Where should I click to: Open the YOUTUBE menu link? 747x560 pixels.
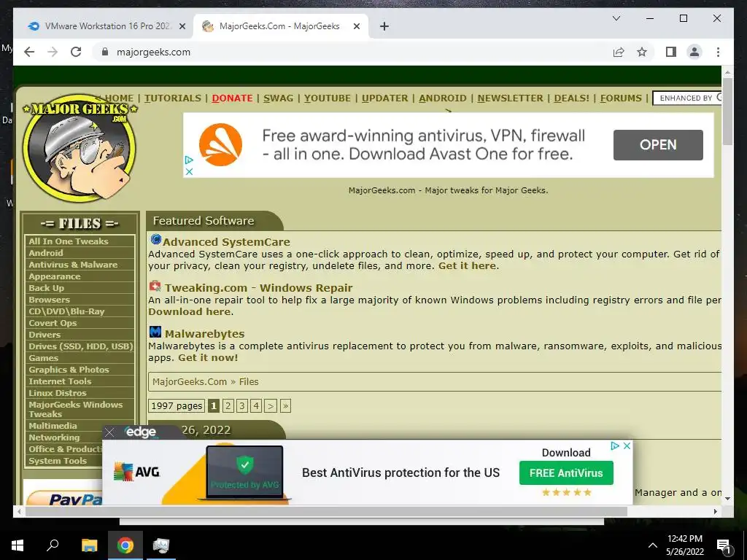pos(328,98)
